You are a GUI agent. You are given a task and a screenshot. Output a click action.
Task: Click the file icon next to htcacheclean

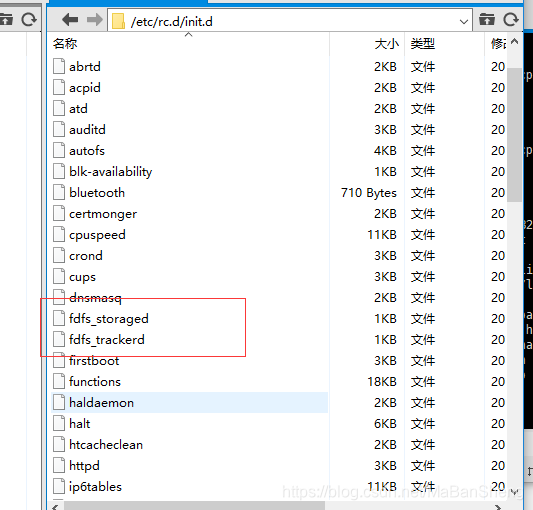coord(59,444)
